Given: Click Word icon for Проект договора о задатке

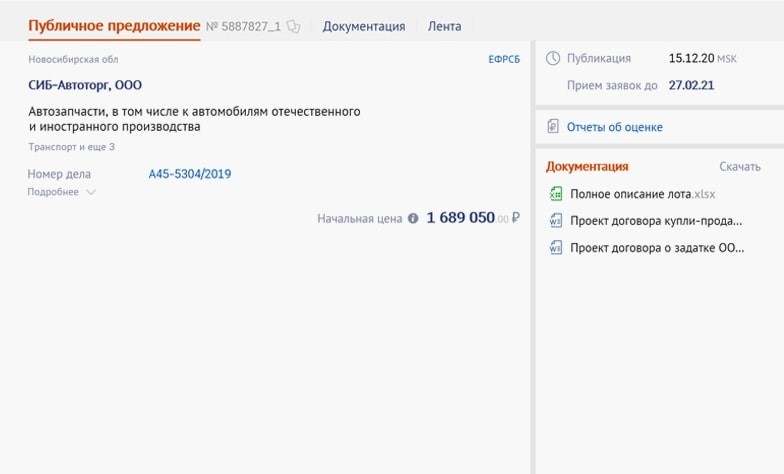Looking at the screenshot, I should [556, 248].
